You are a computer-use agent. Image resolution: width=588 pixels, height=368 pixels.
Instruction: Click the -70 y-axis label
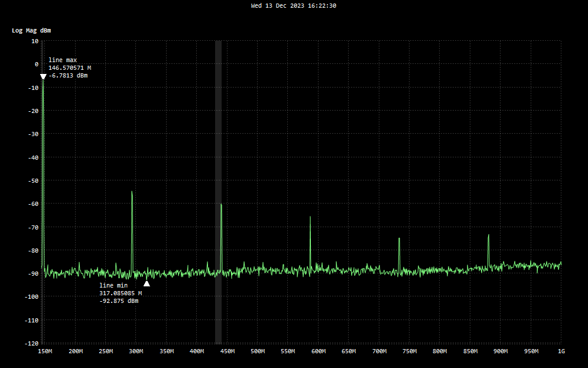point(33,227)
